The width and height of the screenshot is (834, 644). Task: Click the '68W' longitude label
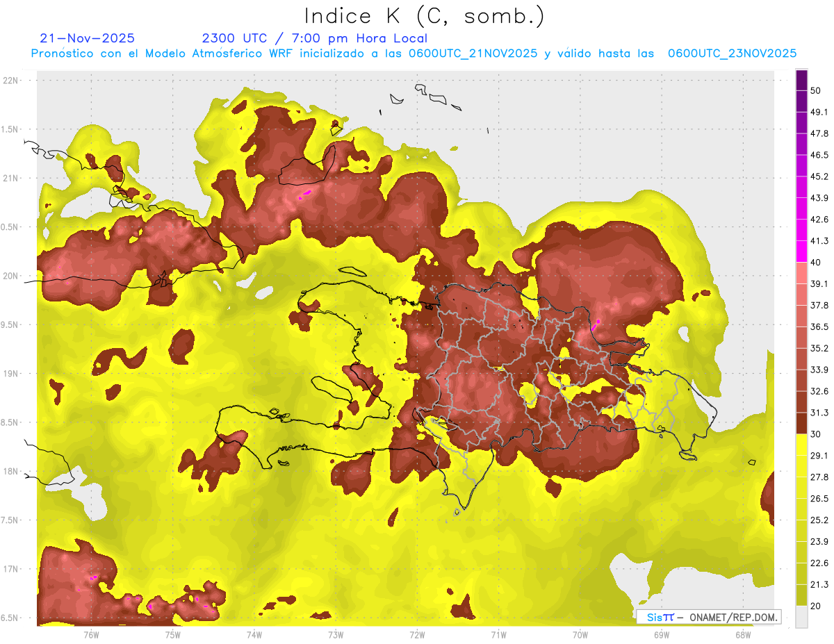tap(743, 634)
